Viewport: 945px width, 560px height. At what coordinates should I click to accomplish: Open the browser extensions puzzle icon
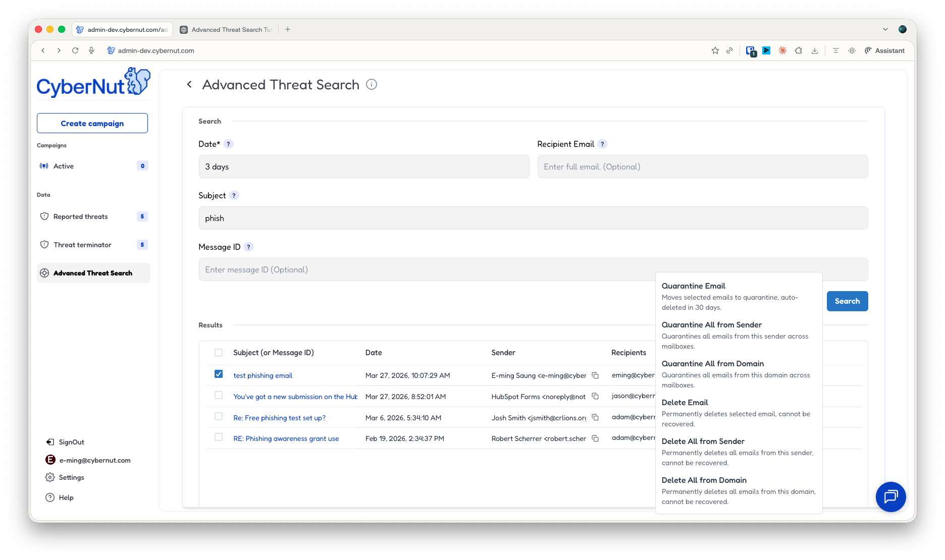pos(799,50)
